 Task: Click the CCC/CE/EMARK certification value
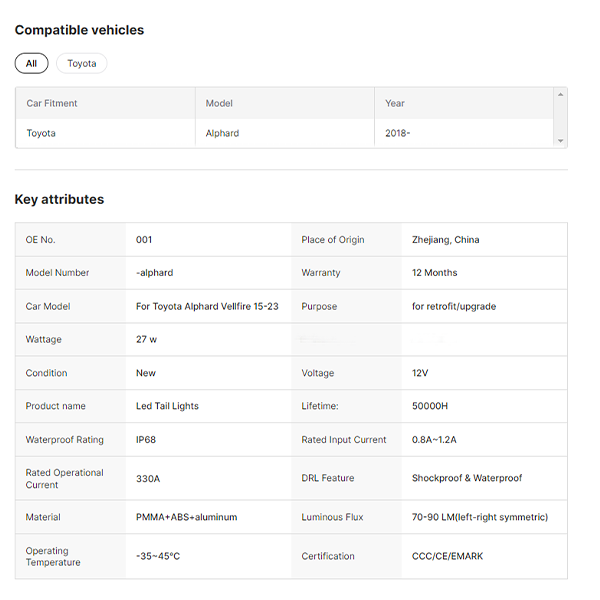(x=447, y=556)
